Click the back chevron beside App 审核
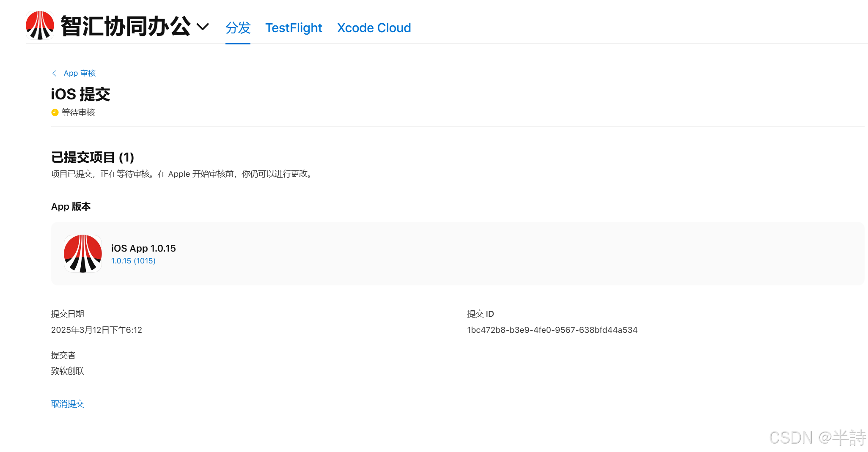 54,73
